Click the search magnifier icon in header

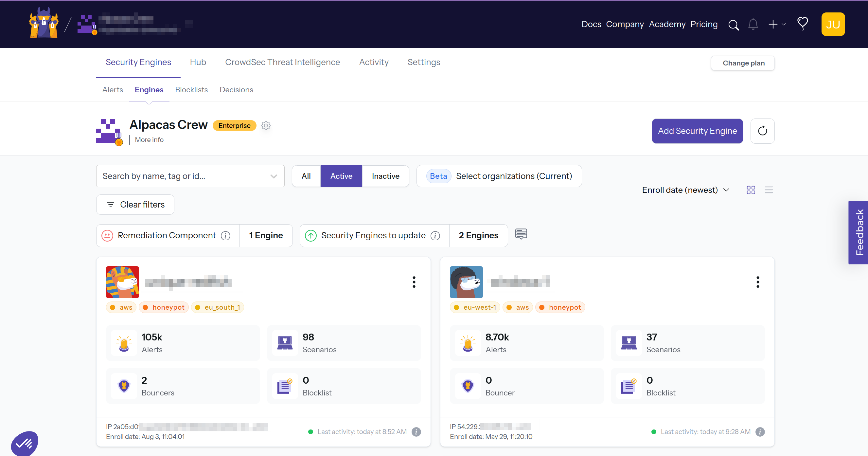[x=733, y=25]
